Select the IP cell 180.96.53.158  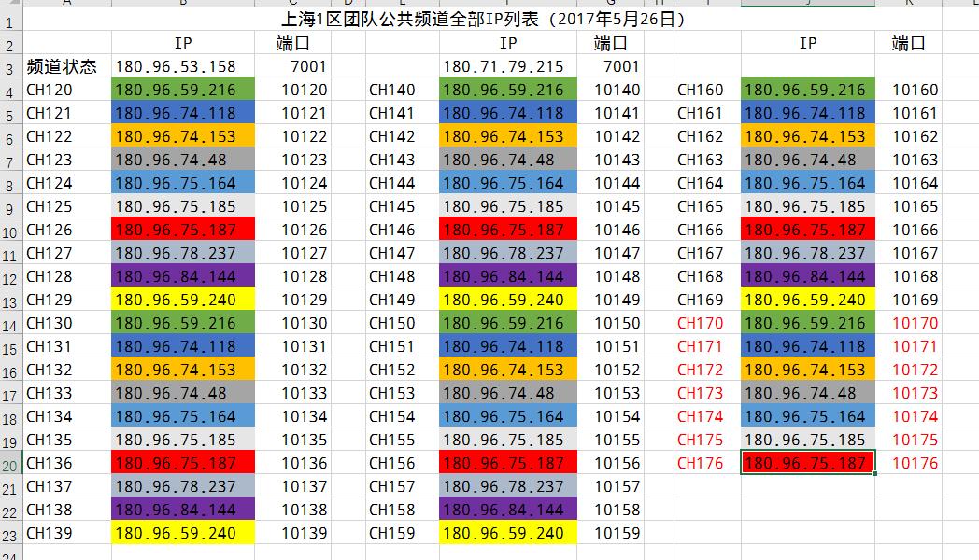pos(176,66)
